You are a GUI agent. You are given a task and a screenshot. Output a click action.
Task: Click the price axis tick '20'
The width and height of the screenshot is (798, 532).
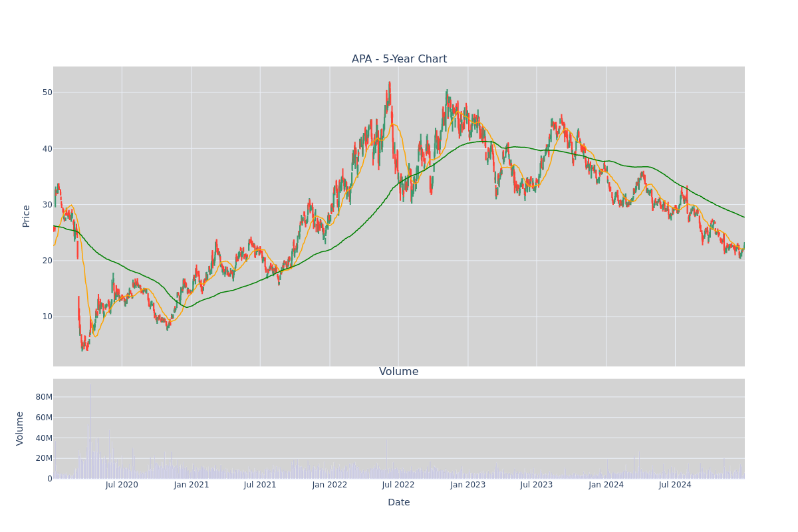[x=47, y=260]
